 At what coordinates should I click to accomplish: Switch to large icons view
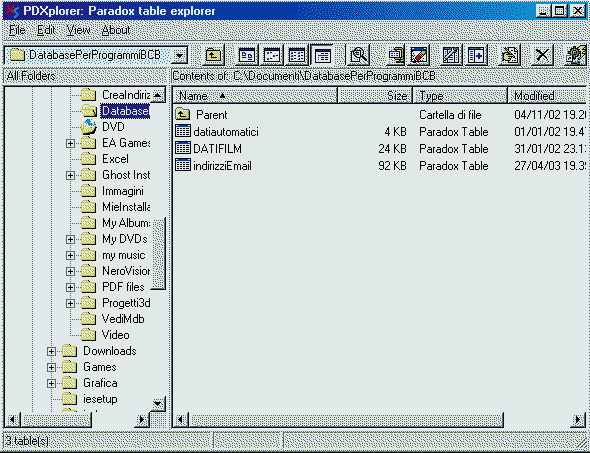(x=247, y=56)
